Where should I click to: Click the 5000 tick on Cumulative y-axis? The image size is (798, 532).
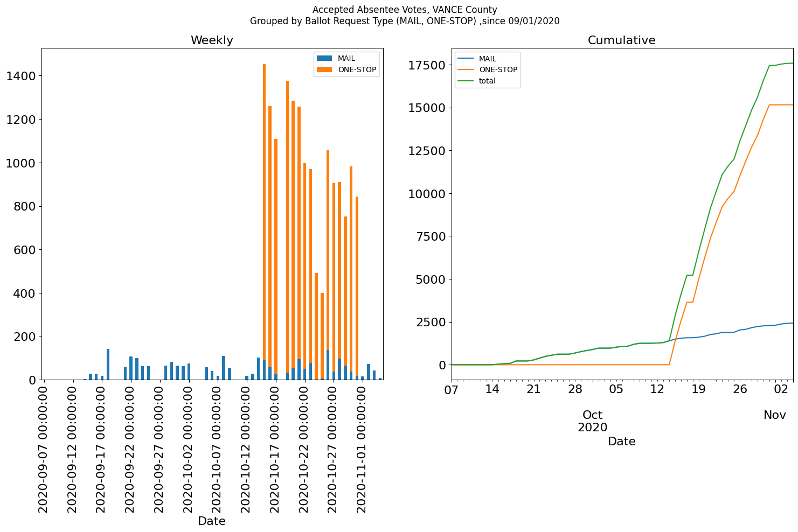pos(431,279)
